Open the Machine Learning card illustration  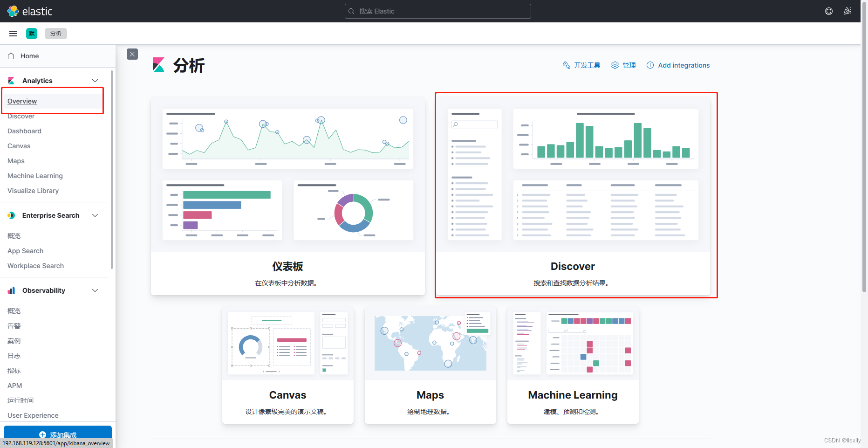[573, 344]
